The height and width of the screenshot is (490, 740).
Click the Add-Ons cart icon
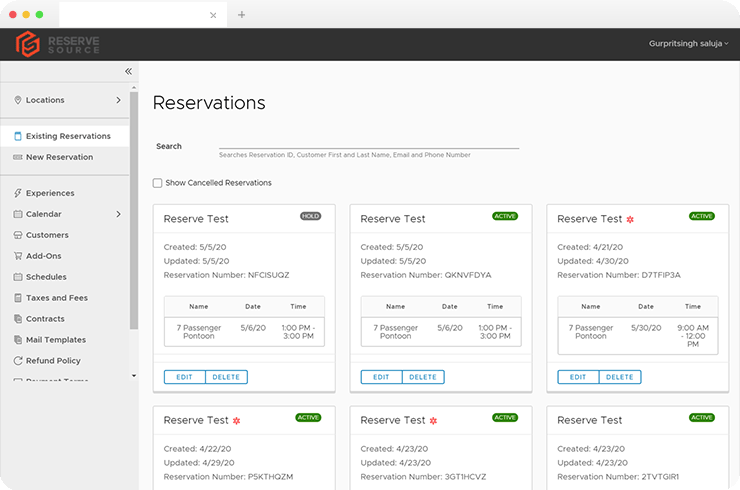pyautogui.click(x=18, y=256)
